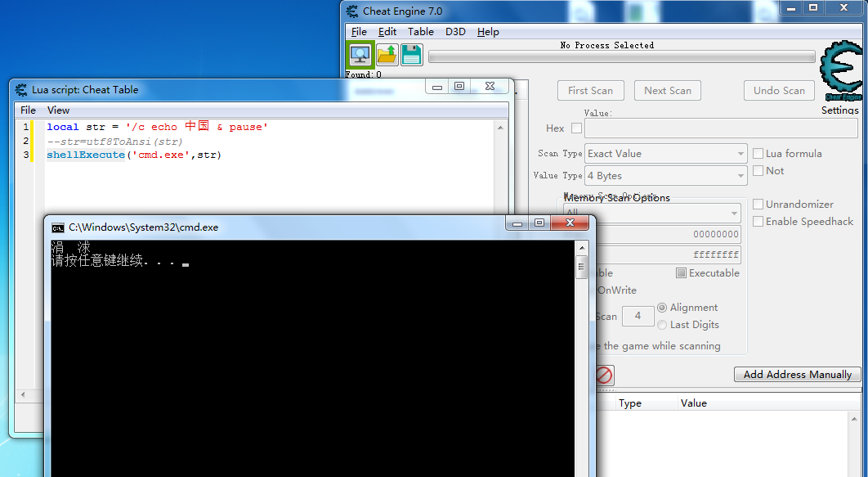The image size is (868, 477).
Task: Click Add Address Manually button
Action: coord(797,375)
